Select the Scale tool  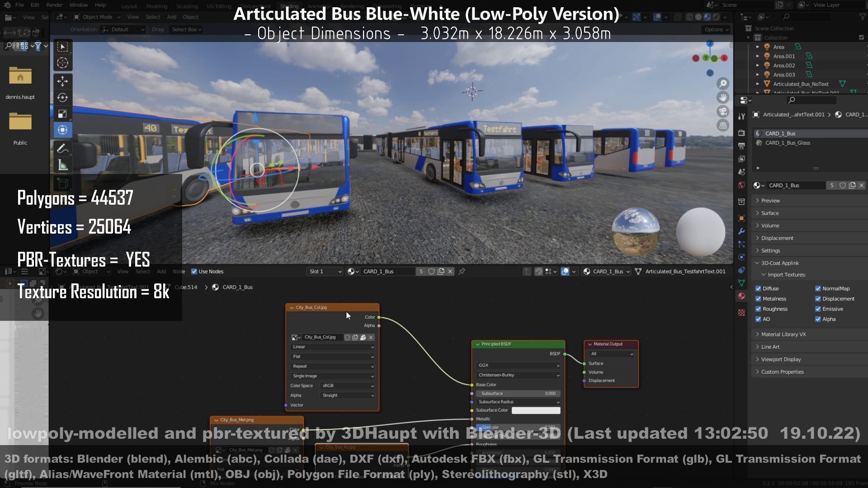point(63,113)
